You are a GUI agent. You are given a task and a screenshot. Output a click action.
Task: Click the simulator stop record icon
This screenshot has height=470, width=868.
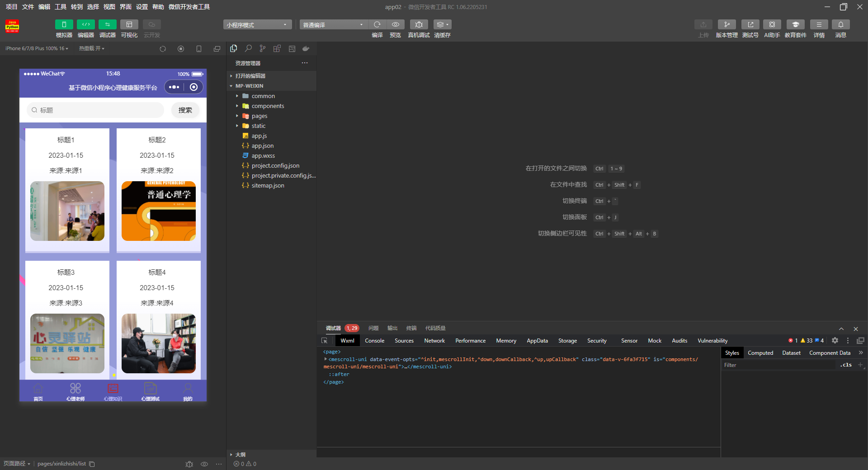point(181,49)
